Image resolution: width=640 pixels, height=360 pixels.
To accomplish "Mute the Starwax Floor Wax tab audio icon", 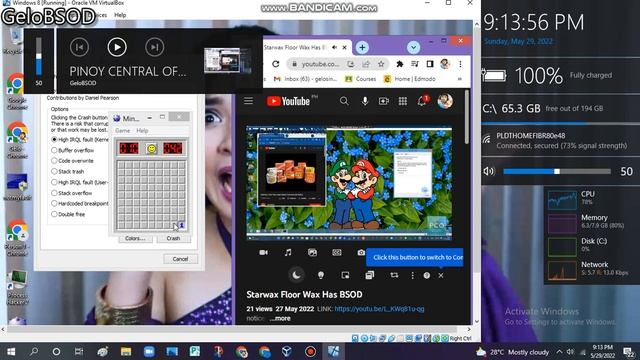I will click(334, 47).
